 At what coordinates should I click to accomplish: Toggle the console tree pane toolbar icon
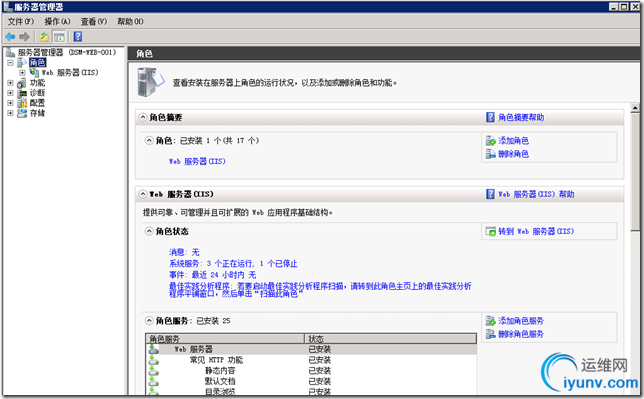(x=59, y=37)
